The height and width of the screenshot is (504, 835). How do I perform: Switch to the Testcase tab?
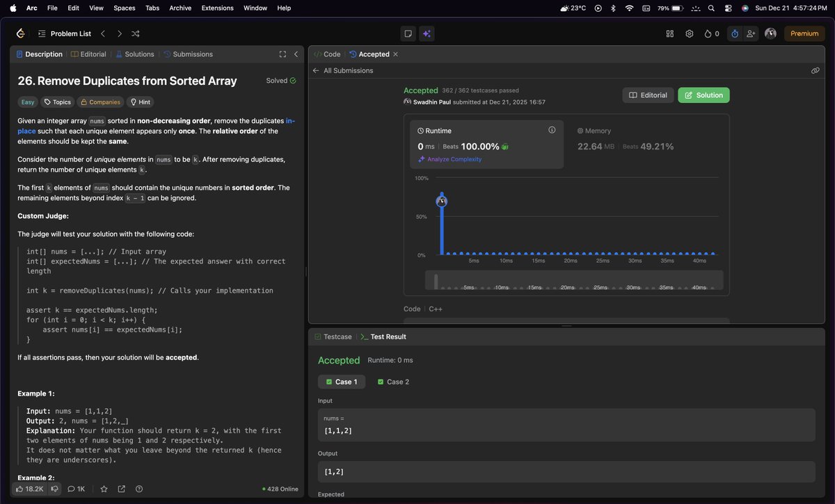tap(333, 336)
